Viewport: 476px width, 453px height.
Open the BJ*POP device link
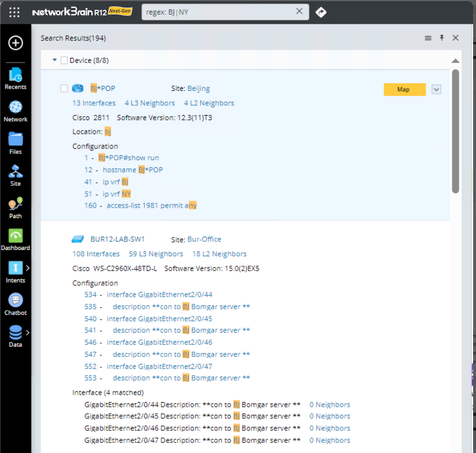[103, 89]
